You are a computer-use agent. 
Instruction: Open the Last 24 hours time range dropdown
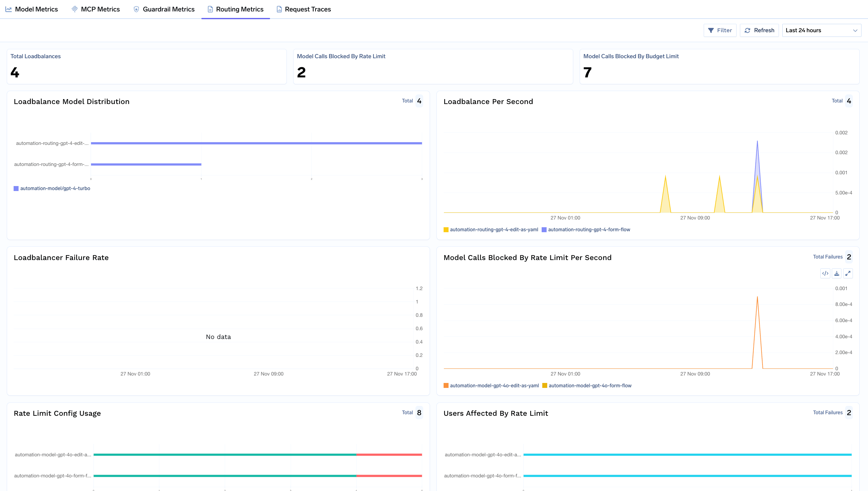(x=821, y=30)
